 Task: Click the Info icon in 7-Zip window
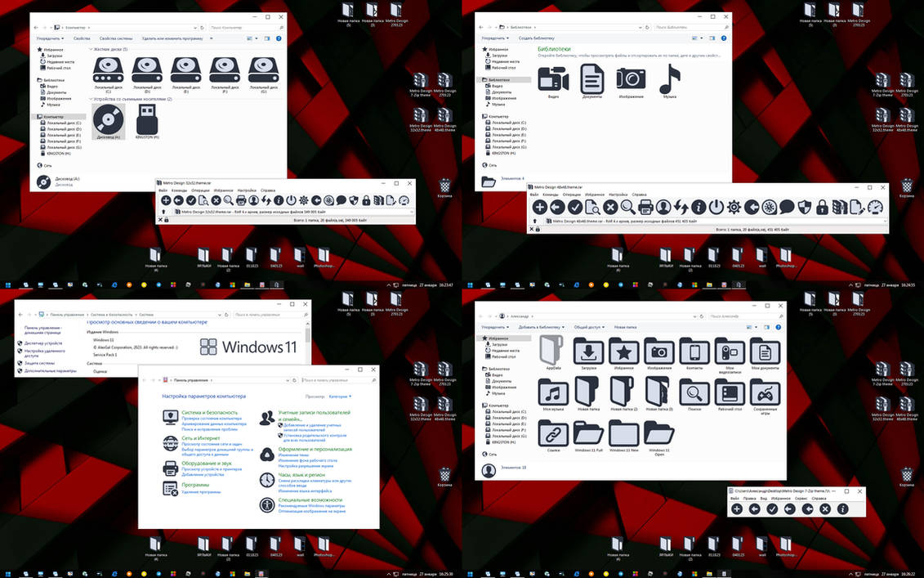click(842, 509)
